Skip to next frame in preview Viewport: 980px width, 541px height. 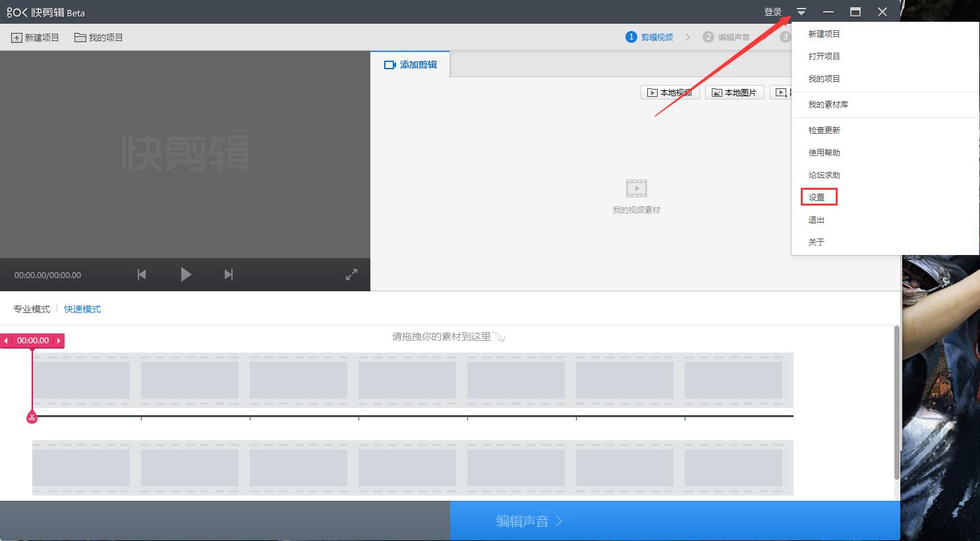[x=228, y=274]
